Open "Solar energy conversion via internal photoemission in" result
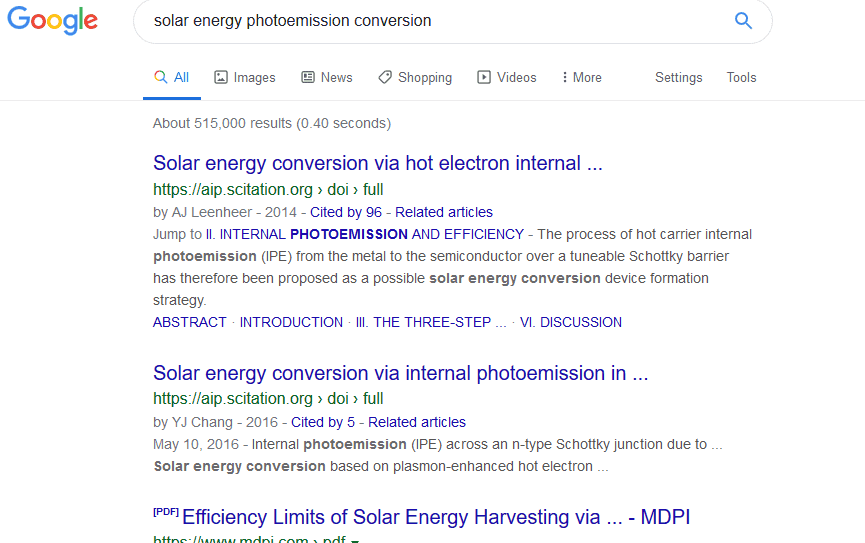The width and height of the screenshot is (865, 543). tap(400, 373)
